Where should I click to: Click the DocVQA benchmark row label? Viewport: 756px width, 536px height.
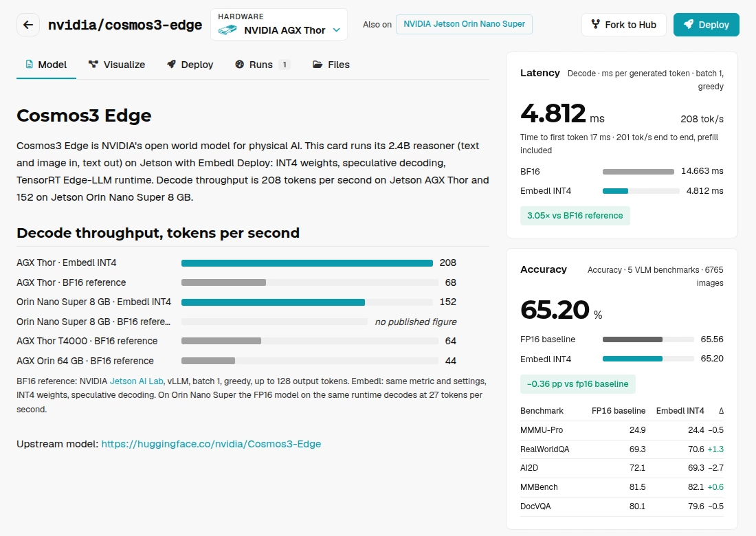point(535,506)
